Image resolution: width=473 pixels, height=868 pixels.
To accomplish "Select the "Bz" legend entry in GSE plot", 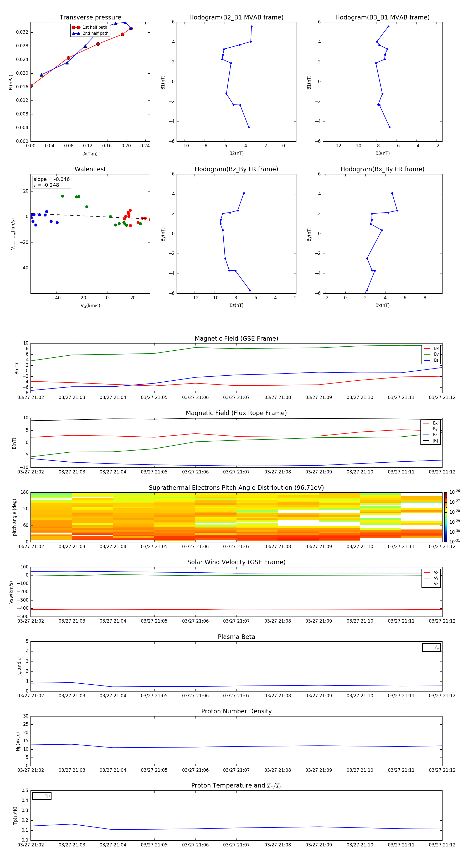I will [x=431, y=360].
